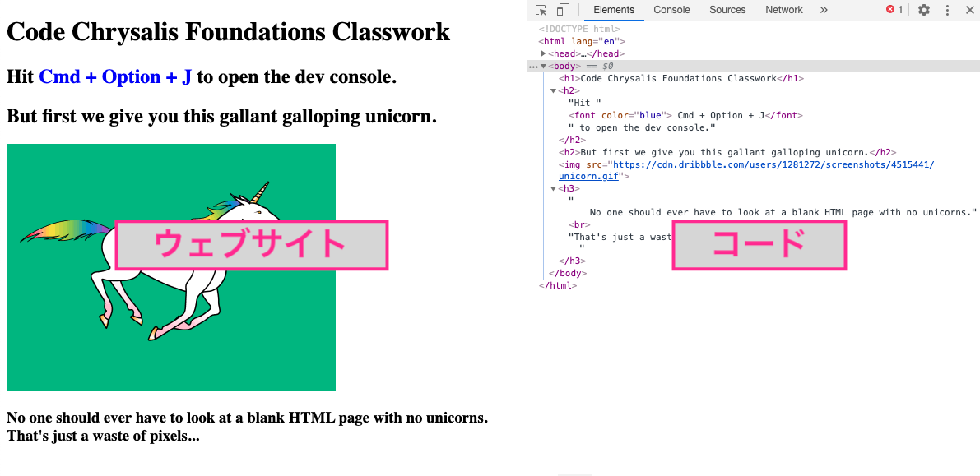Click the ellipsis beside the body tag

(533, 66)
